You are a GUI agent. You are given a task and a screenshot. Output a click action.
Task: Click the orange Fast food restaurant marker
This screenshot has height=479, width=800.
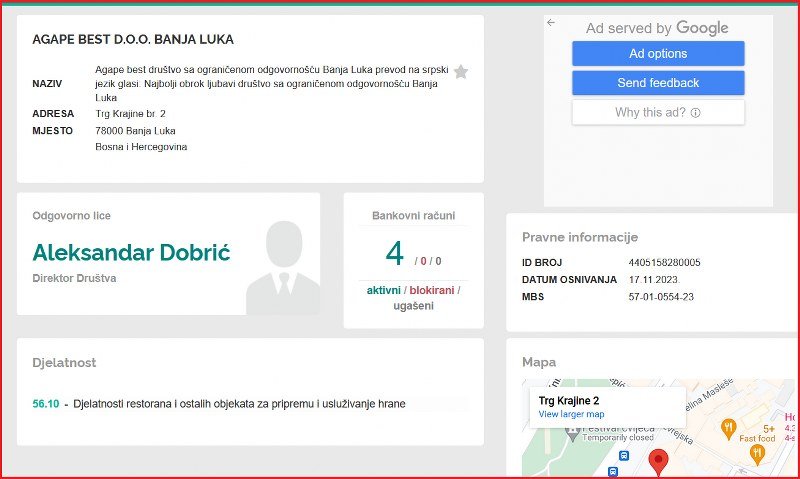[x=728, y=428]
